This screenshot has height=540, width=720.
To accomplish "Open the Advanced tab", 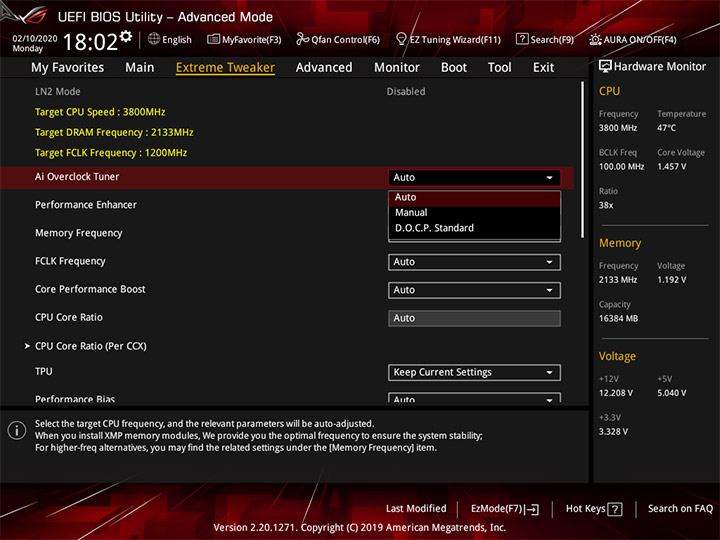I will 324,68.
